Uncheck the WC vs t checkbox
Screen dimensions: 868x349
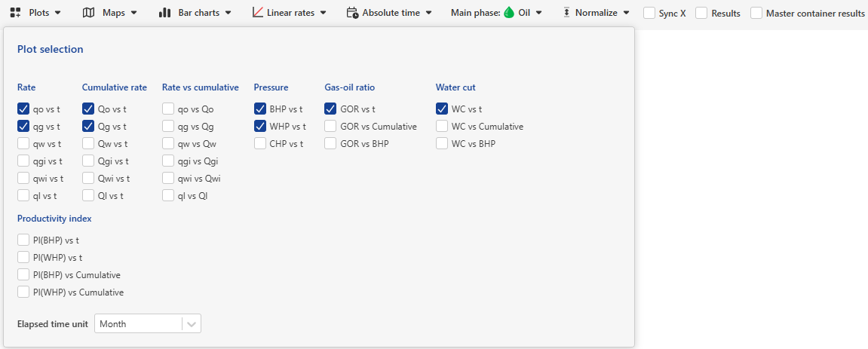tap(442, 109)
